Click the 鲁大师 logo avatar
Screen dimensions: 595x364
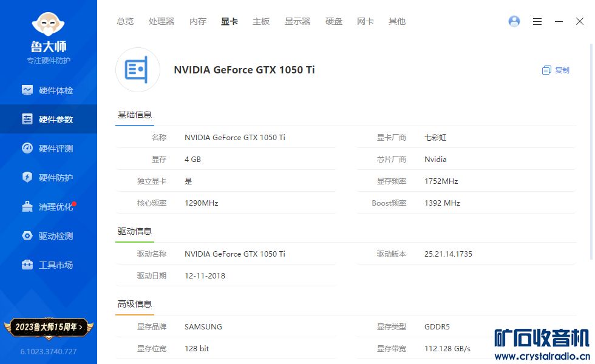tap(49, 24)
